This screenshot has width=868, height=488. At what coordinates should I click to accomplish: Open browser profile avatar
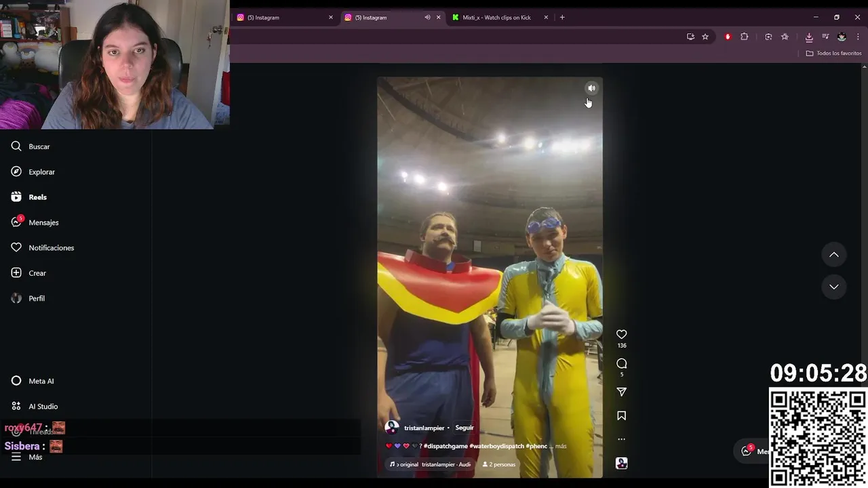(842, 37)
